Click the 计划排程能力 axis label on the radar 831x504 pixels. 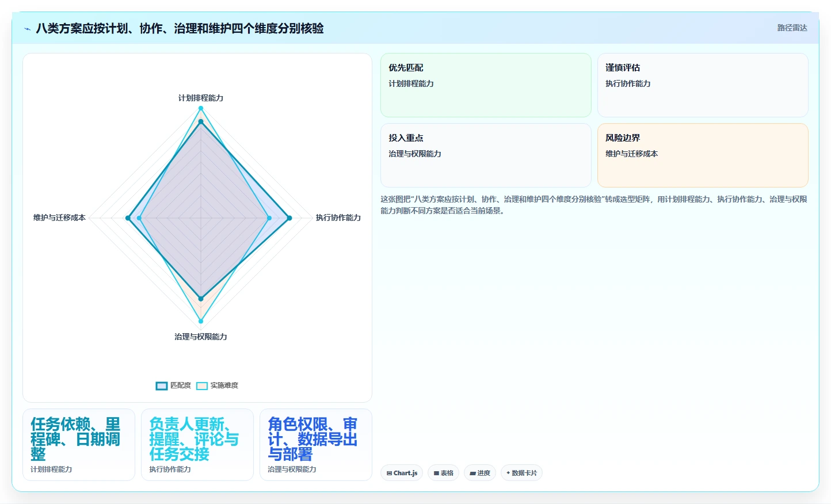coord(201,98)
